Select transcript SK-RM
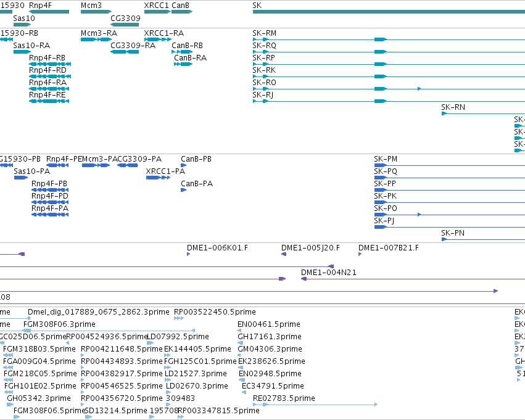The width and height of the screenshot is (525, 420). pyautogui.click(x=389, y=39)
